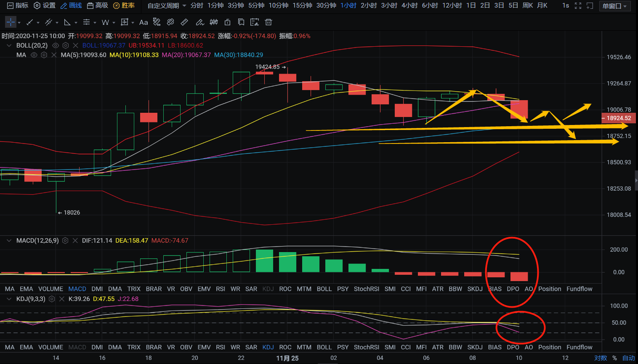
Task: Open the 单窗口 window layout dropdown
Action: (615, 6)
